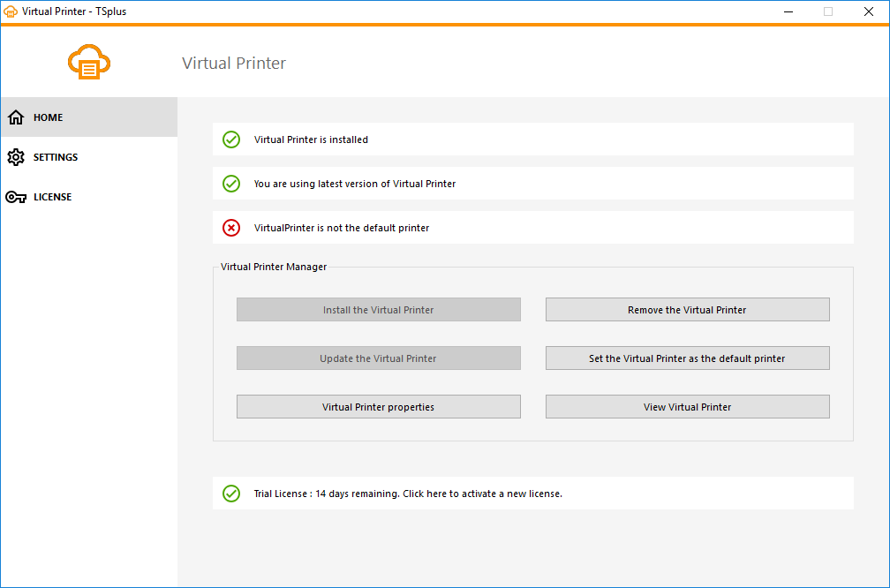Click the green check beside the trial license message
Viewport: 890px width, 588px height.
click(230, 493)
